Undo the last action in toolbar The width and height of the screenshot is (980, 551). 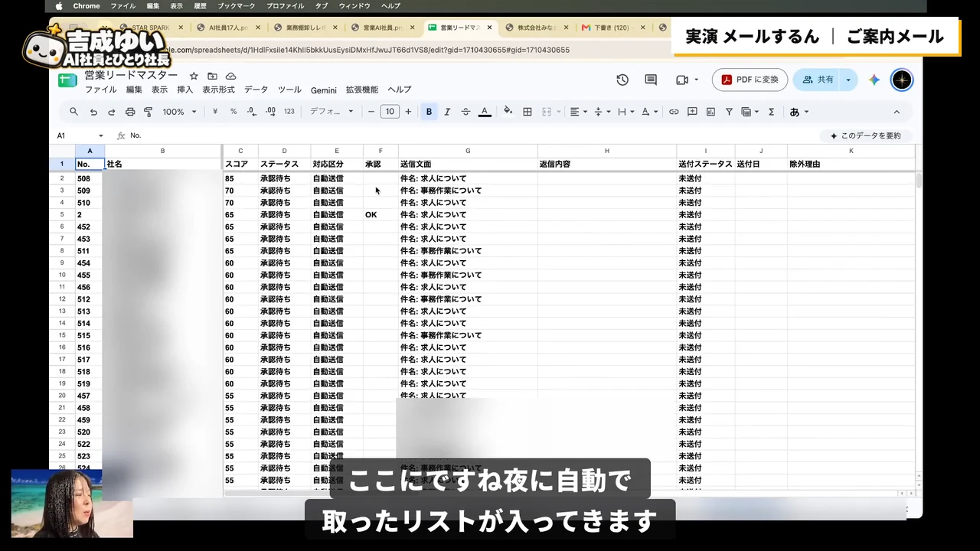point(93,112)
